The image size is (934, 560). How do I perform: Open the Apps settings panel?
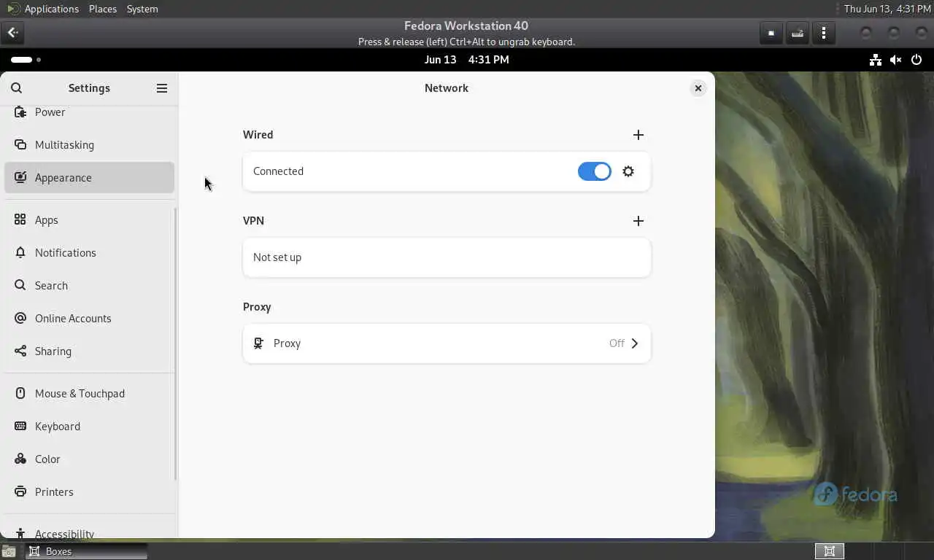[90, 220]
